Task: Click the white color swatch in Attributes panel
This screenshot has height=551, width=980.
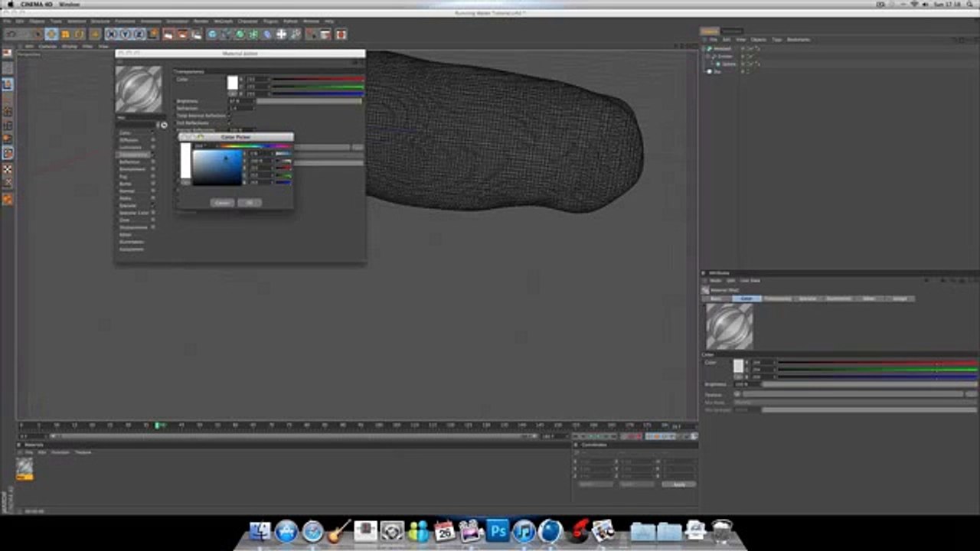Action: click(738, 366)
